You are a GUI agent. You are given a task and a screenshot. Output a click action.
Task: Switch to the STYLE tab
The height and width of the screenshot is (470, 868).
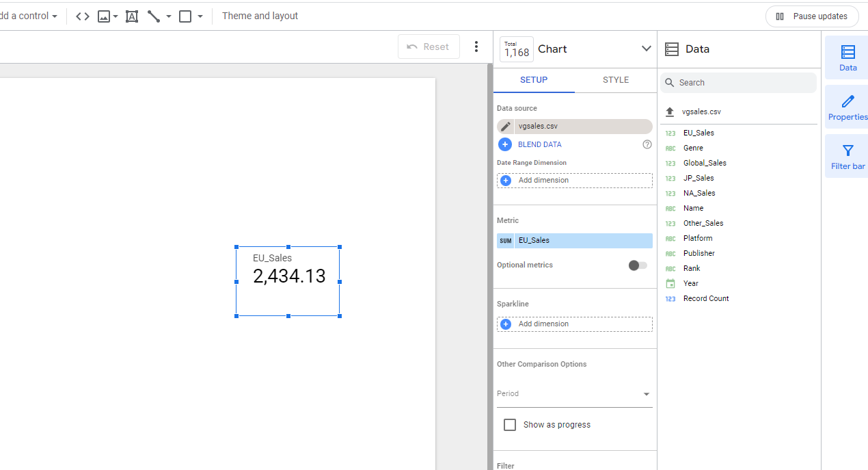click(x=615, y=80)
